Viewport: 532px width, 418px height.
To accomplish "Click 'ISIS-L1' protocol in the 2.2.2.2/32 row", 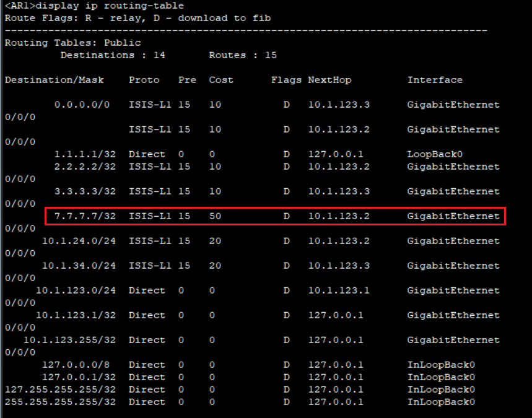I will click(150, 167).
